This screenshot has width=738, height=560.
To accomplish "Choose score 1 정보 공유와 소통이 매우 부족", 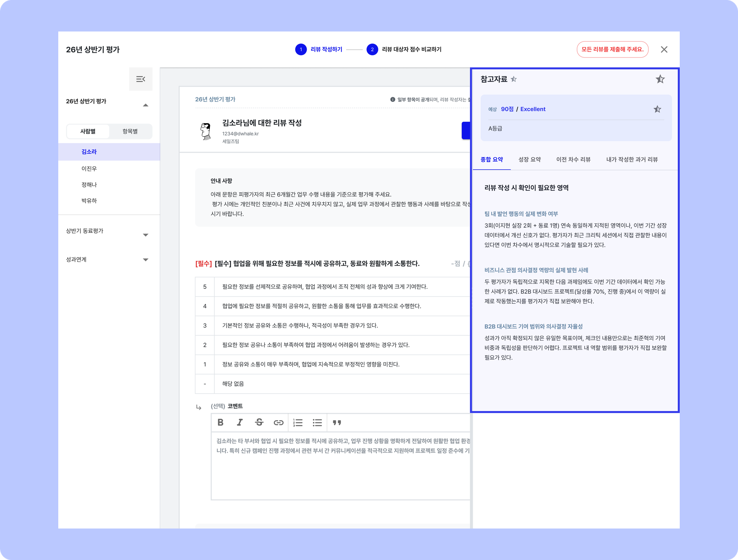I will 332,364.
